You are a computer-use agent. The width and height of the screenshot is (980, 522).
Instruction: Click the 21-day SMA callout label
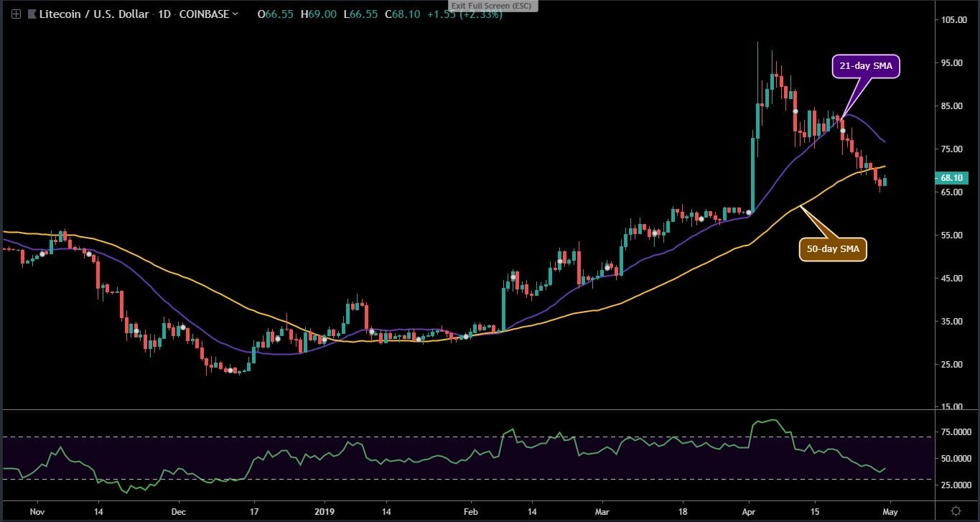[x=865, y=65]
